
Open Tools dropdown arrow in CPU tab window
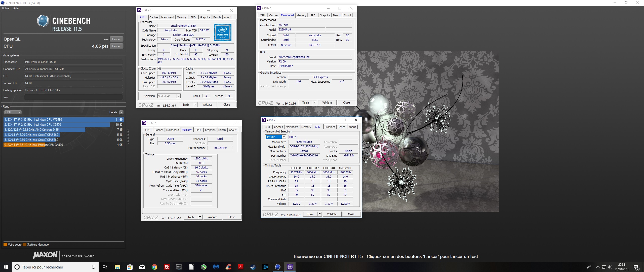(x=195, y=105)
